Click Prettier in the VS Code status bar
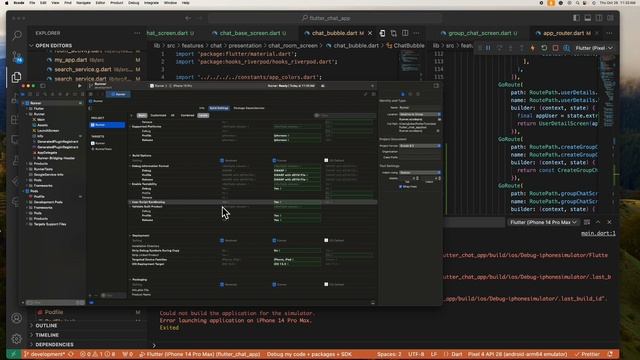 (x=587, y=354)
